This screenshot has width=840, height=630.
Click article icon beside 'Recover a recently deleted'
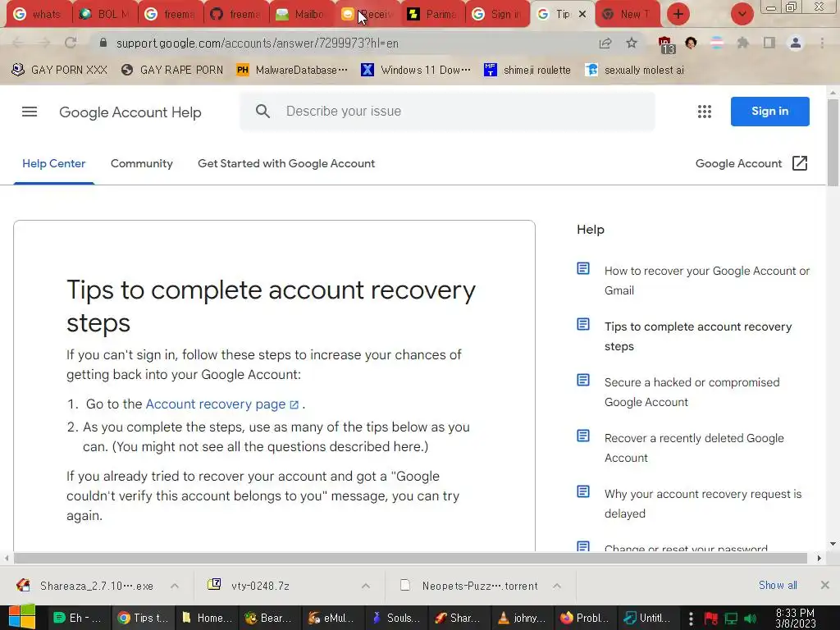583,436
